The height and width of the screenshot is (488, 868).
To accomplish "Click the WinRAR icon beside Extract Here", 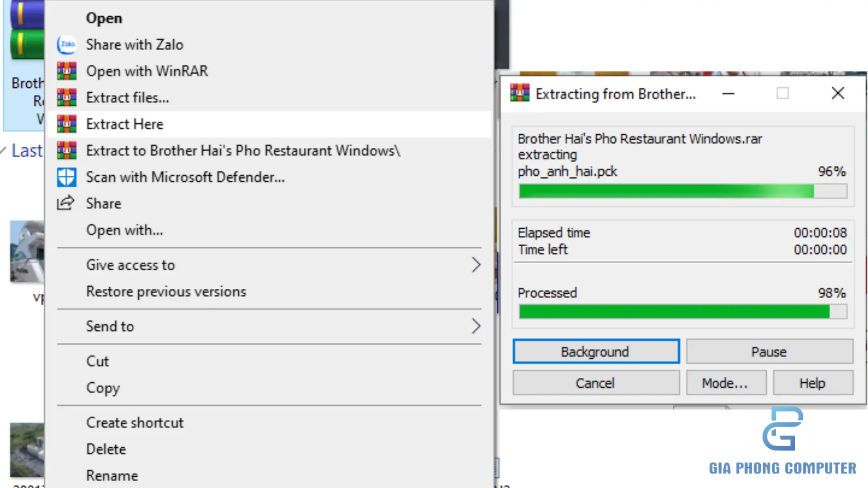I will tap(66, 124).
